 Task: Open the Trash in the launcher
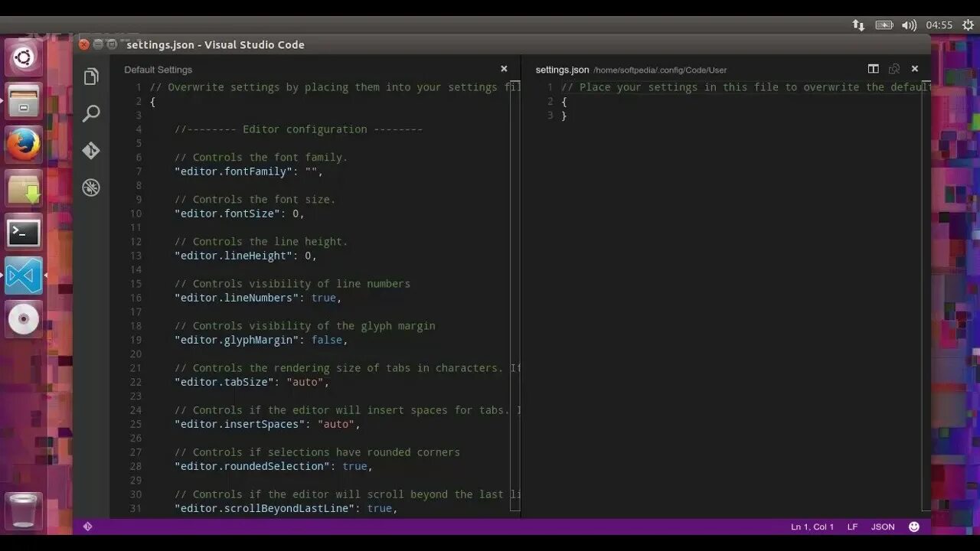tap(24, 511)
